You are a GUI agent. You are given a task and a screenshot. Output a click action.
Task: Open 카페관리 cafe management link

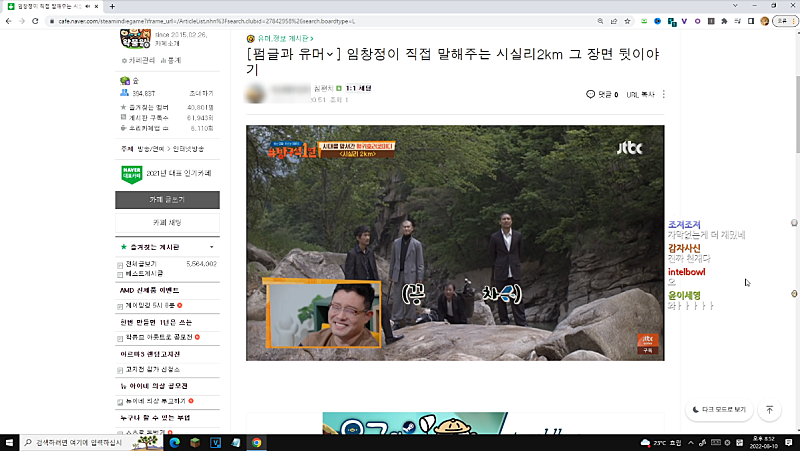click(x=138, y=60)
